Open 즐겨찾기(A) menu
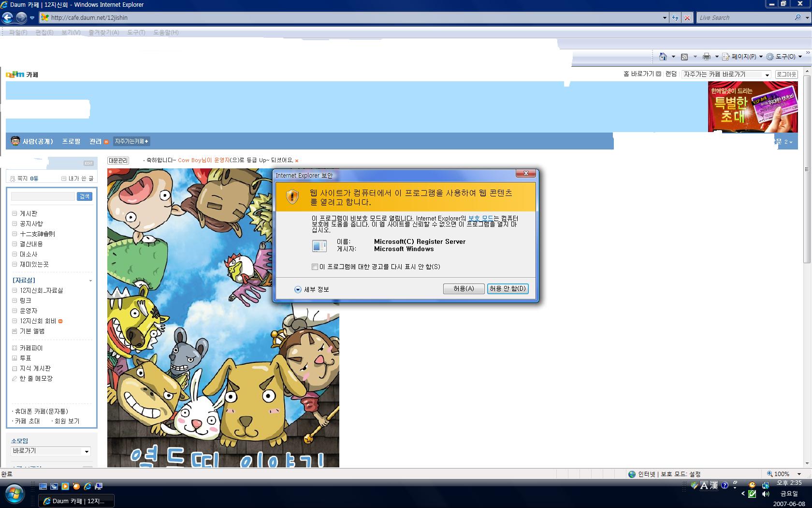This screenshot has width=812, height=508. click(x=103, y=32)
